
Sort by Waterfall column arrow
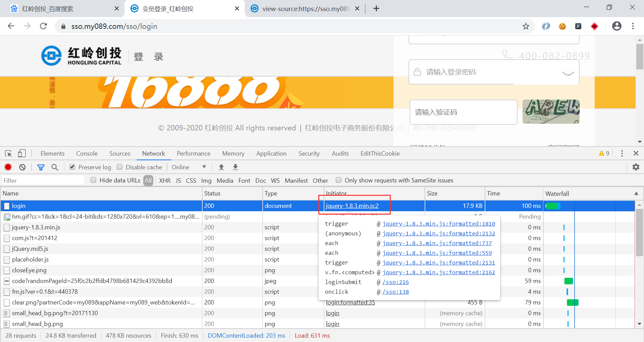point(636,193)
